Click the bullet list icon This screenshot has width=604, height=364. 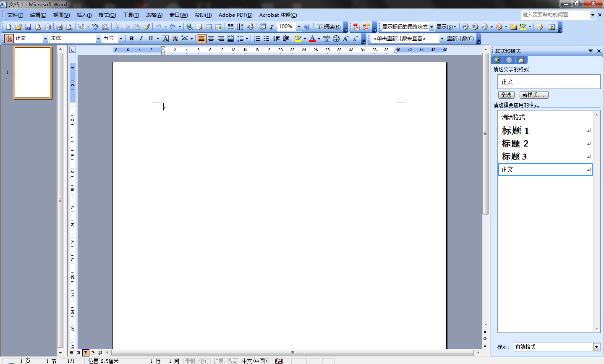click(267, 39)
